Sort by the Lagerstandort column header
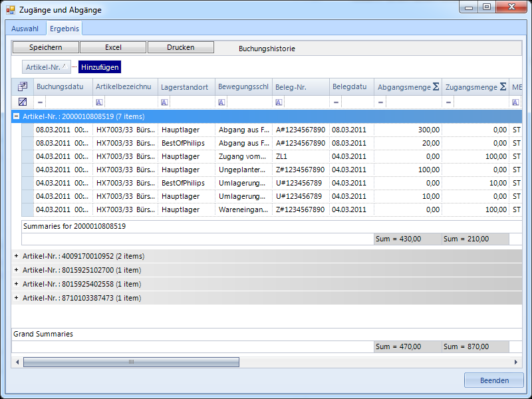The width and height of the screenshot is (532, 399). click(x=186, y=87)
